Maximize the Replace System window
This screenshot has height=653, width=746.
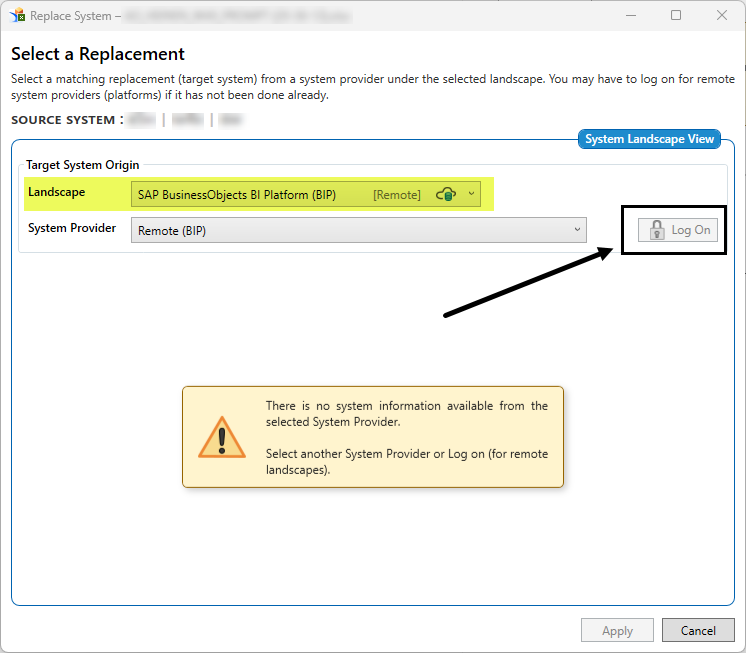(676, 15)
